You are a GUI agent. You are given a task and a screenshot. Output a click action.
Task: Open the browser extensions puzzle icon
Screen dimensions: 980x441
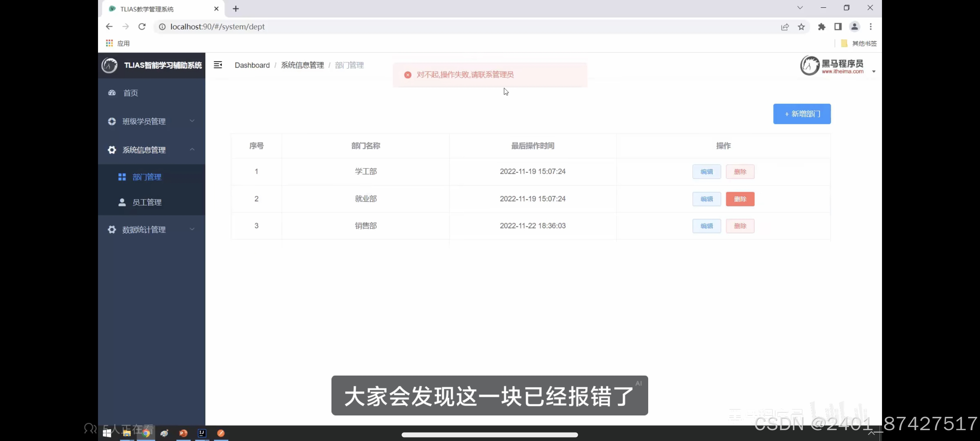pos(822,27)
